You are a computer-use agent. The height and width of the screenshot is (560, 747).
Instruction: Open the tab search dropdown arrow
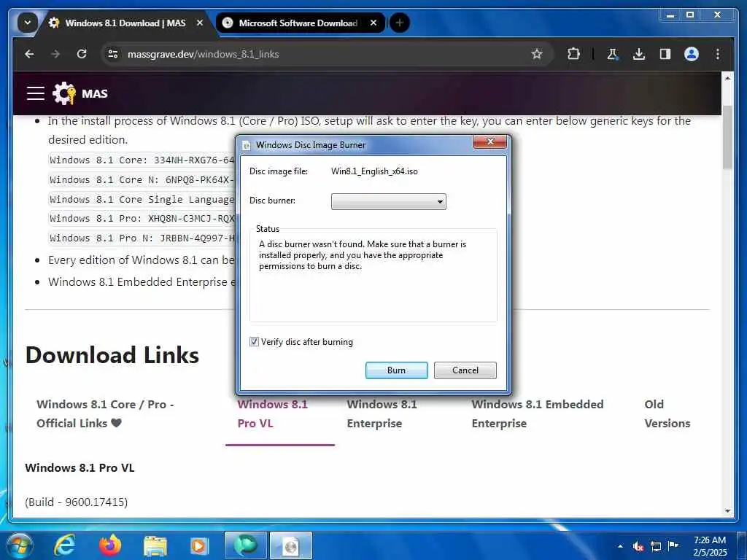tap(28, 23)
